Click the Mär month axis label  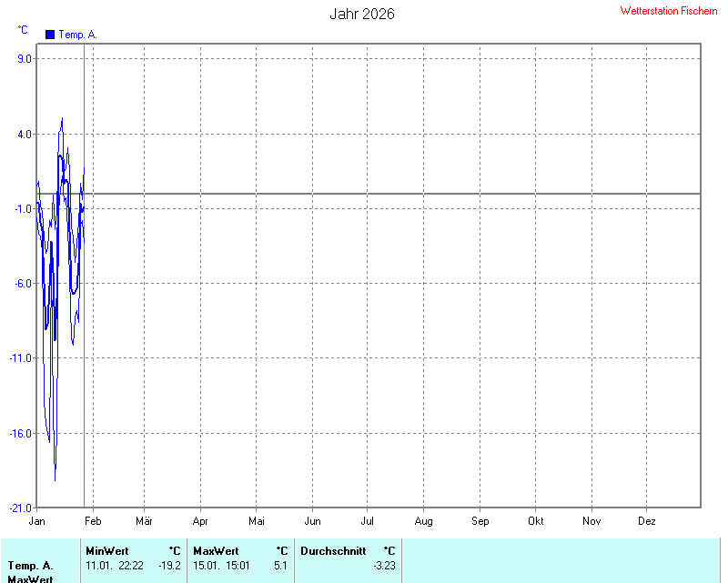(144, 521)
